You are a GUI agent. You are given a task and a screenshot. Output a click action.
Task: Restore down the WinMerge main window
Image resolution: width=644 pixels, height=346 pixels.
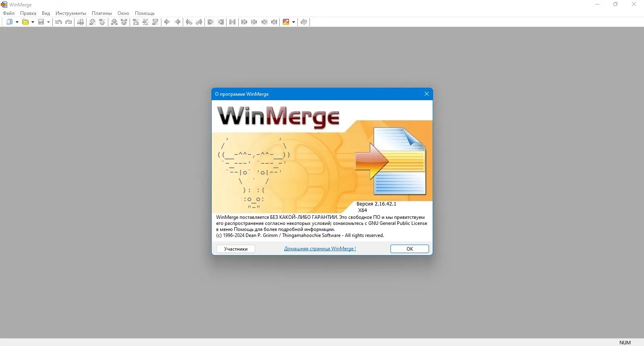click(615, 4)
